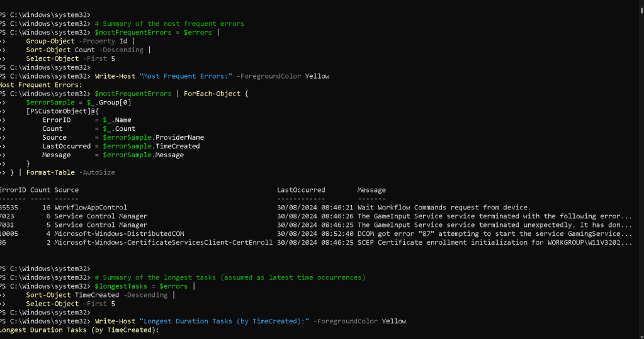Screen dimensions: 644x339
Task: Click the count "4" in the DistributedCOM row
Action: [x=48, y=234]
